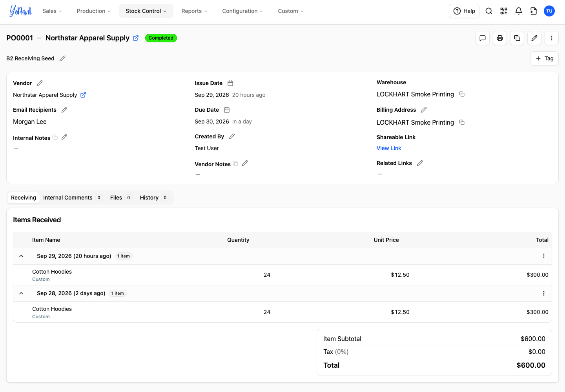Open the search magnifier icon
The height and width of the screenshot is (392, 565).
(x=489, y=11)
